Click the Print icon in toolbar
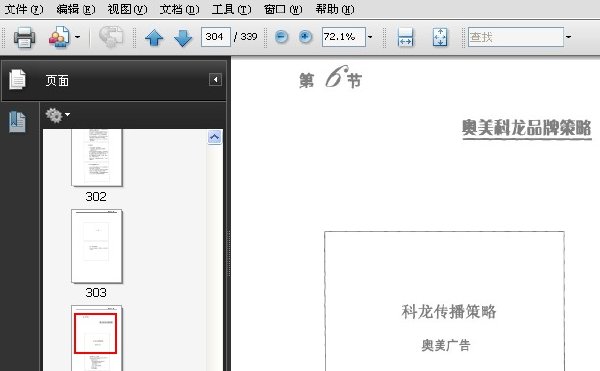Viewport: 600px width, 371px height. pyautogui.click(x=24, y=37)
